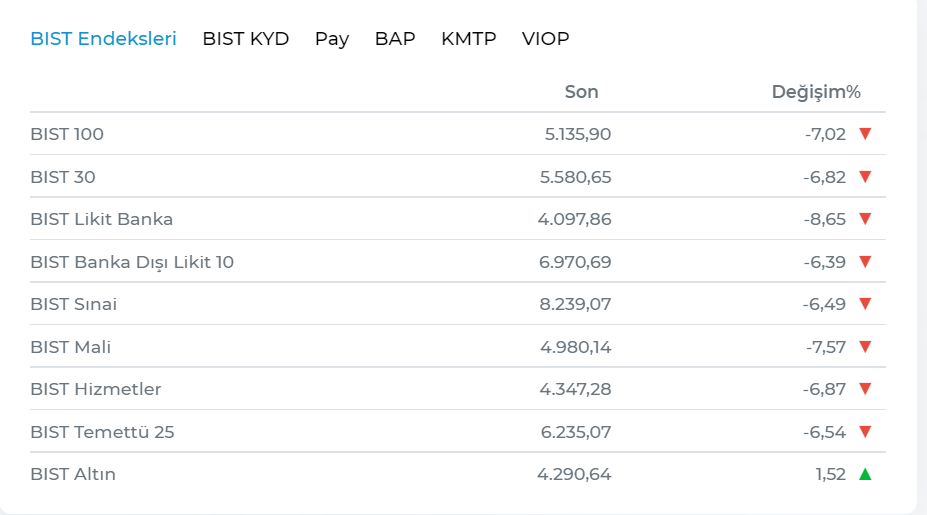
Task: Select the BAP tab
Action: point(395,39)
